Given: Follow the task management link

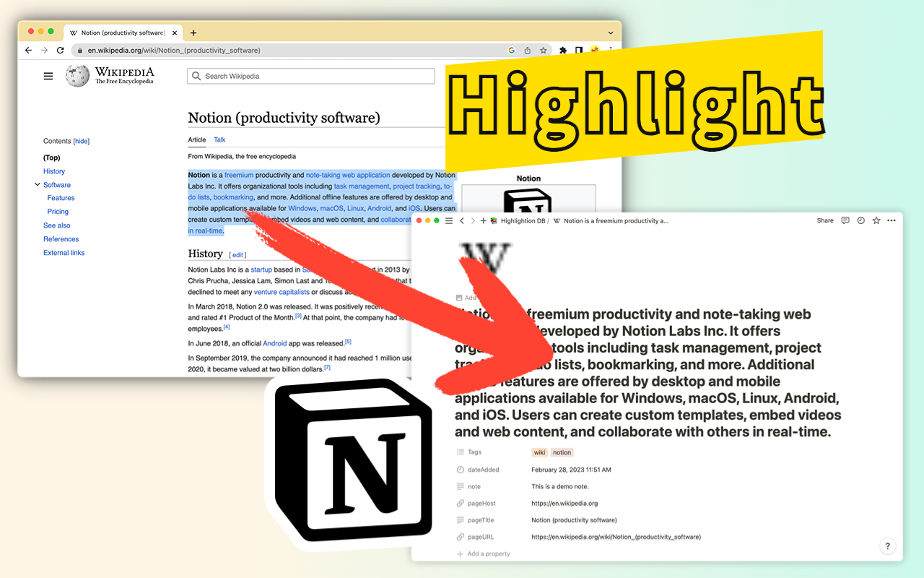Looking at the screenshot, I should [362, 186].
